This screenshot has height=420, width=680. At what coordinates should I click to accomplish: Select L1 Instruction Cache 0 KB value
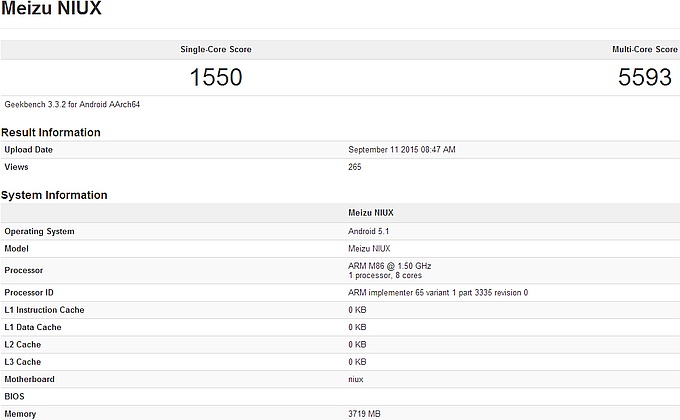357,310
